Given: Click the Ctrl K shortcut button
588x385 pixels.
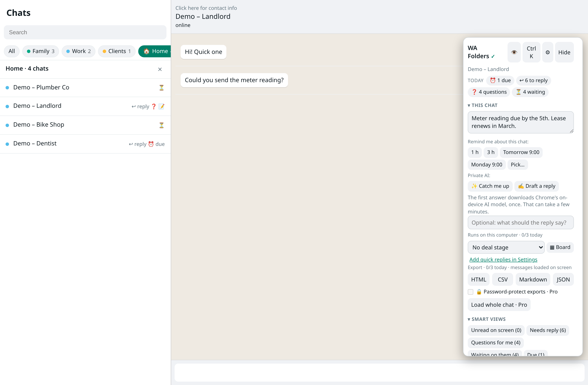Looking at the screenshot, I should (x=531, y=52).
